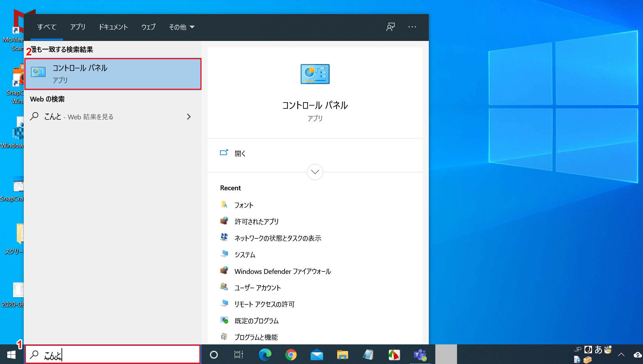Open ネットワークの状態とタスクの表示 entry
The width and height of the screenshot is (643, 364).
(x=278, y=238)
